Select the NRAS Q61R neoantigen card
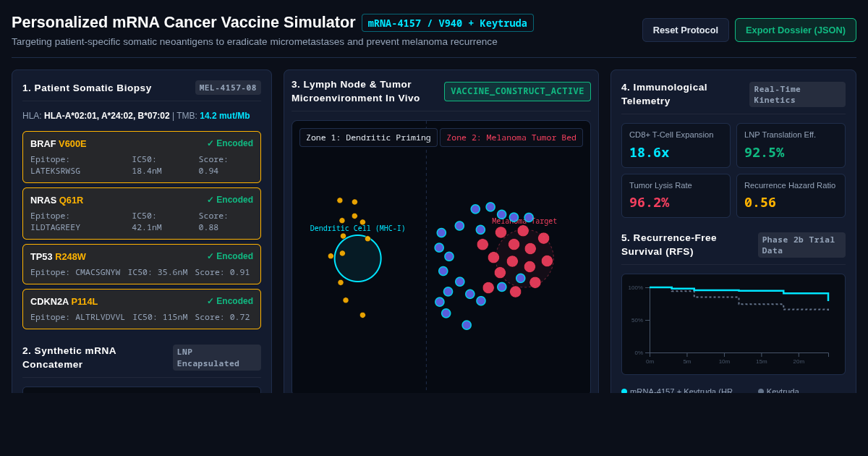This screenshot has width=868, height=456. coord(142,214)
